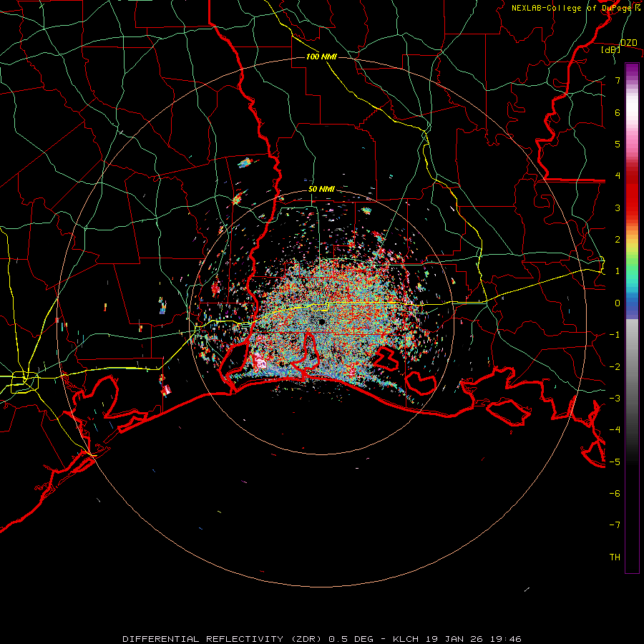Click the -6 value on the color scale

(x=615, y=494)
